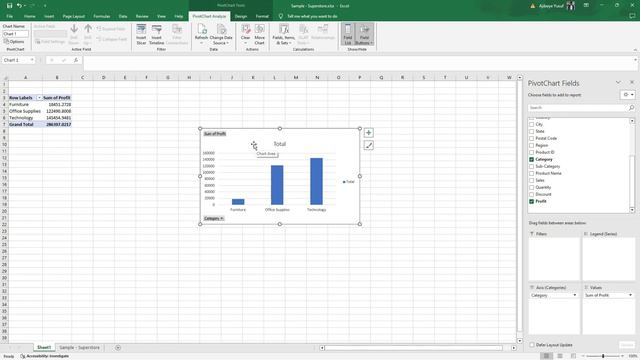Close the PivotChart Fields pane

pyautogui.click(x=632, y=82)
